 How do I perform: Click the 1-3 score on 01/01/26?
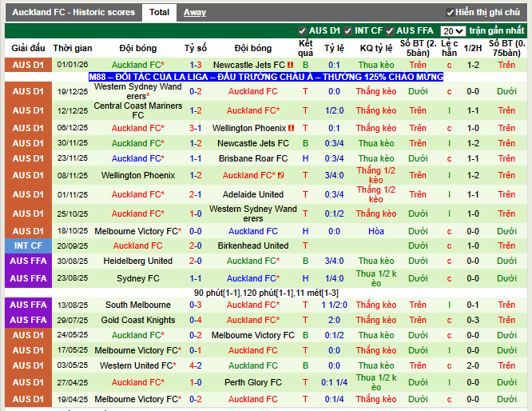pos(196,65)
